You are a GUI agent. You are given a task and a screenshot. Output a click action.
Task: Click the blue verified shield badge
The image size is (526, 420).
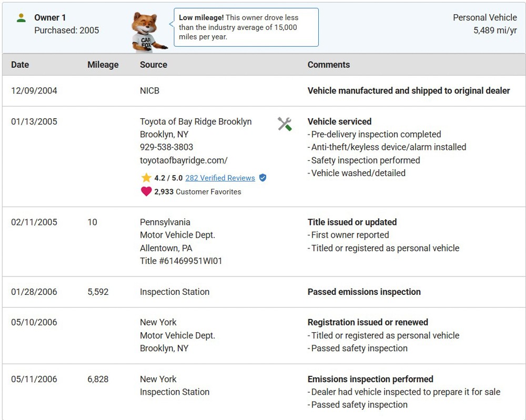click(262, 178)
